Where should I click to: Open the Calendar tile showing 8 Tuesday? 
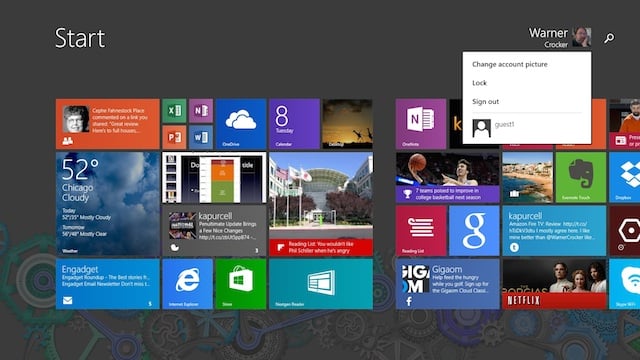tap(294, 124)
